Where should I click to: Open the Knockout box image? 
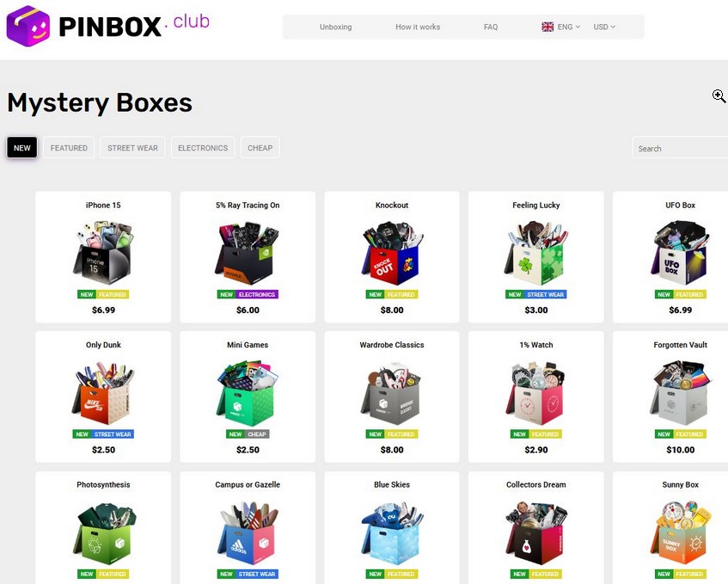(392, 252)
